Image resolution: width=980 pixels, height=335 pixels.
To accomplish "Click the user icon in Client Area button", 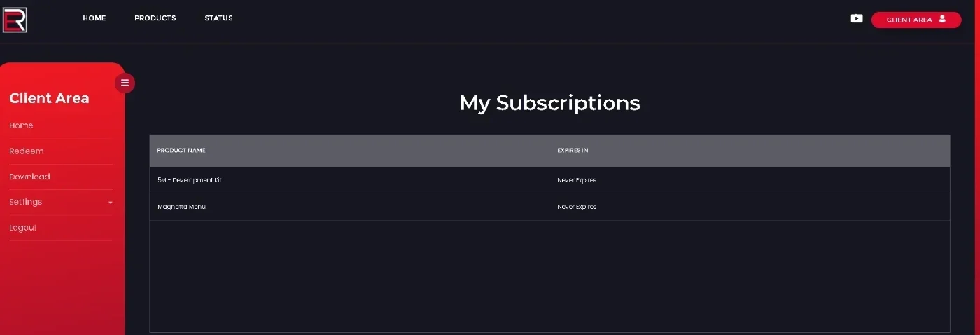I will point(942,19).
